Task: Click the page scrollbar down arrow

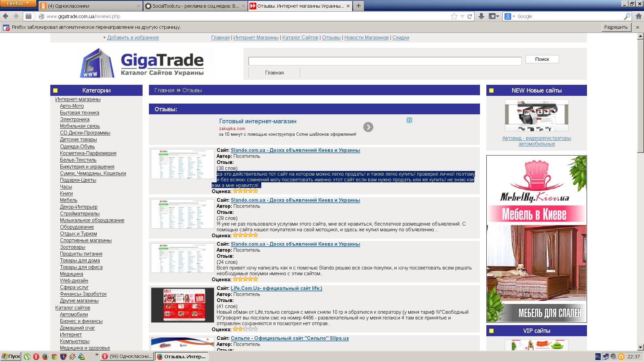Action: 640,347
